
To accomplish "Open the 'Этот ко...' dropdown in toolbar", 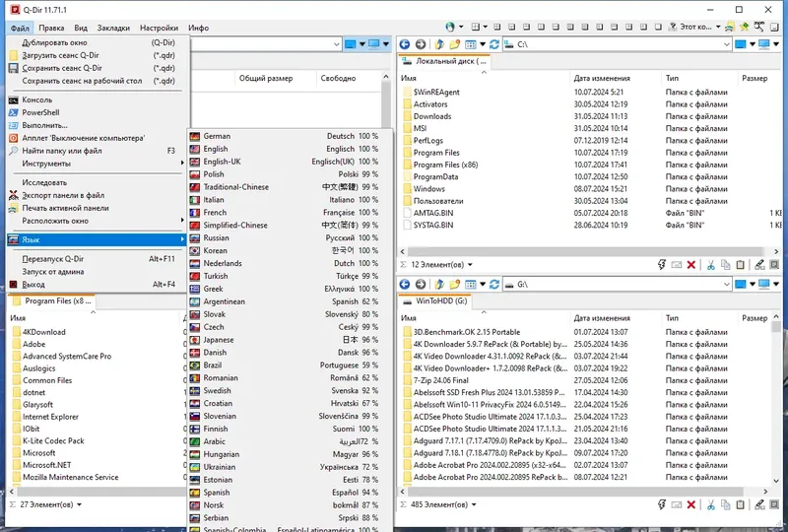I will [718, 27].
